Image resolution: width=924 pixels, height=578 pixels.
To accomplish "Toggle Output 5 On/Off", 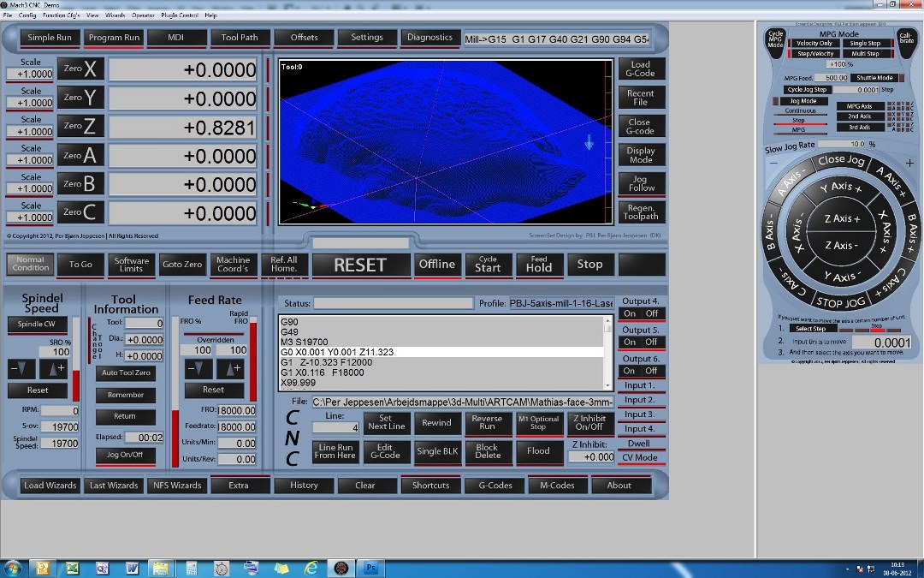I will 641,342.
